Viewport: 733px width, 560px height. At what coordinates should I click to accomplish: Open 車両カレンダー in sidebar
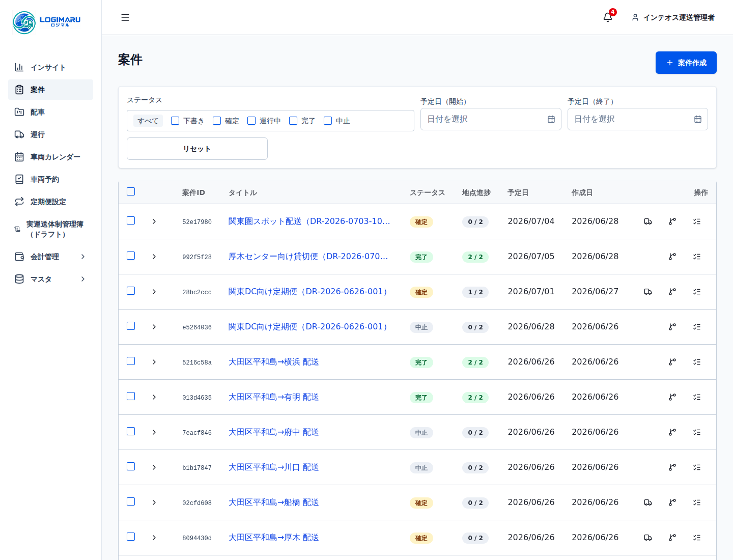(x=50, y=157)
